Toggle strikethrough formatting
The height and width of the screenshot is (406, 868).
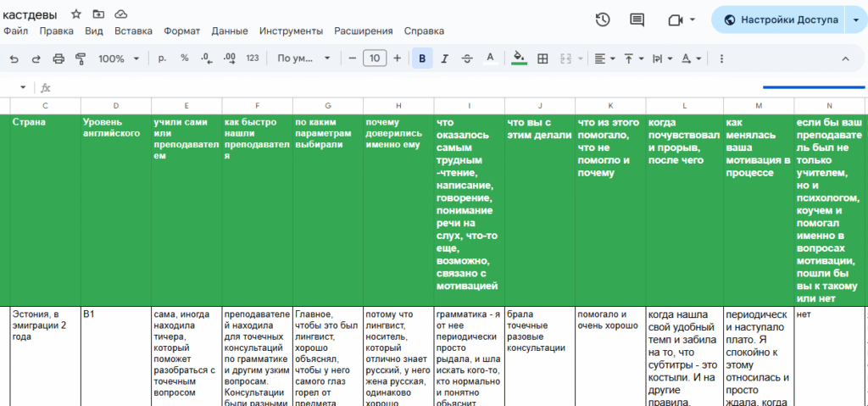[x=467, y=58]
